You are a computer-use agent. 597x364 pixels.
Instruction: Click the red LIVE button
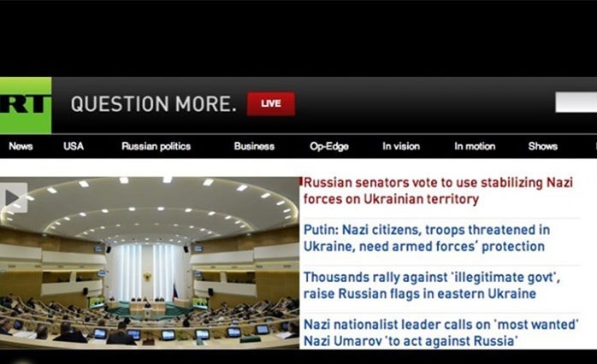point(271,103)
